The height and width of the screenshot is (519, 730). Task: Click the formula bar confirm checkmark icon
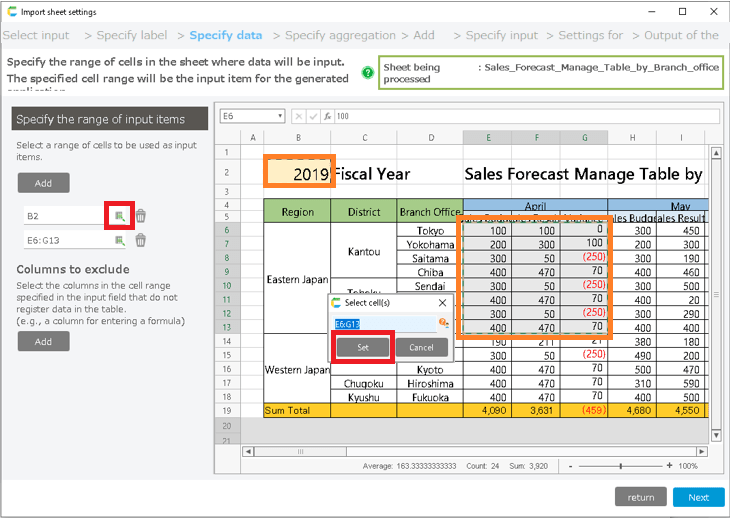tap(313, 116)
